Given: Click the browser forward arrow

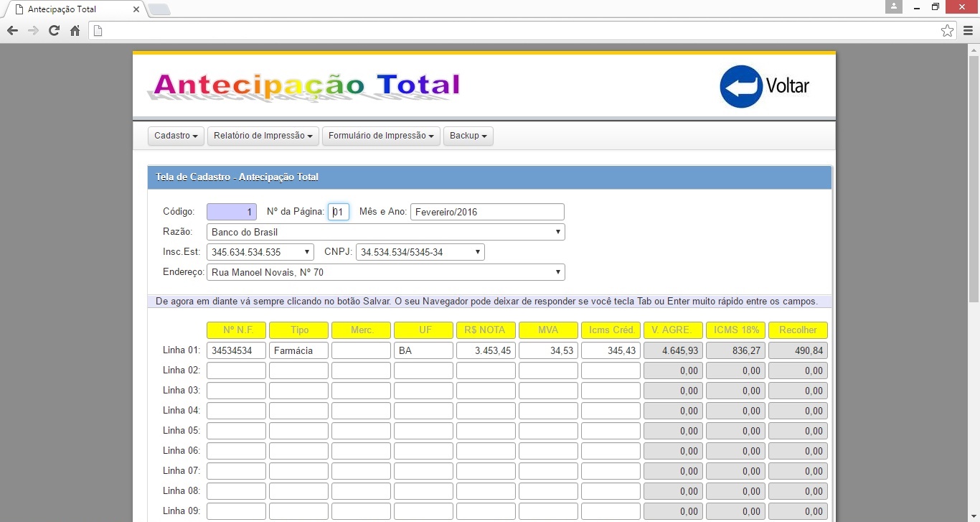Looking at the screenshot, I should point(33,31).
